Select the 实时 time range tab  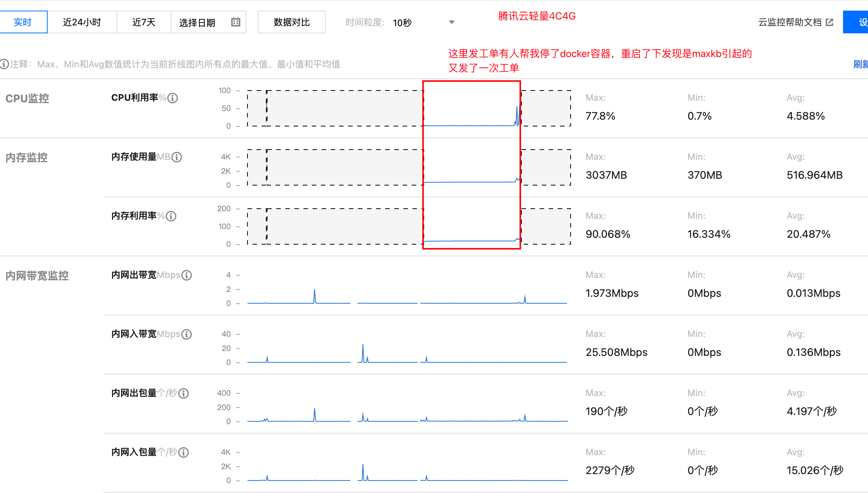[x=23, y=22]
